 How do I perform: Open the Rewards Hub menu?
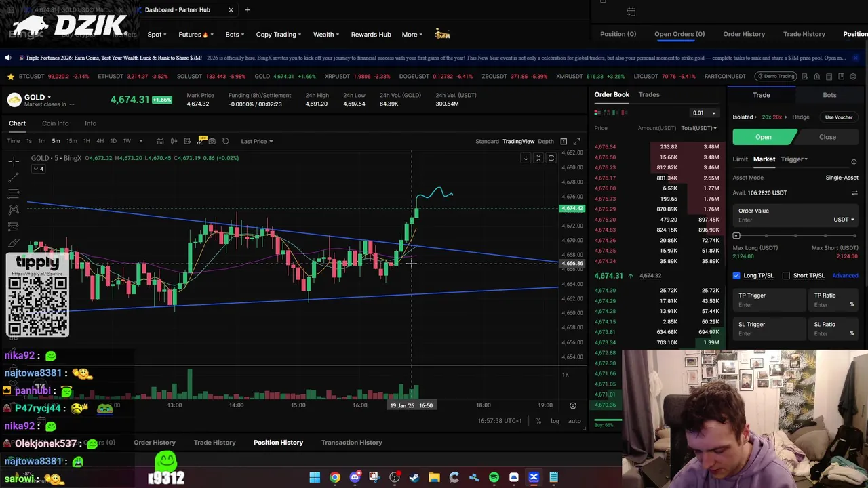pyautogui.click(x=371, y=34)
